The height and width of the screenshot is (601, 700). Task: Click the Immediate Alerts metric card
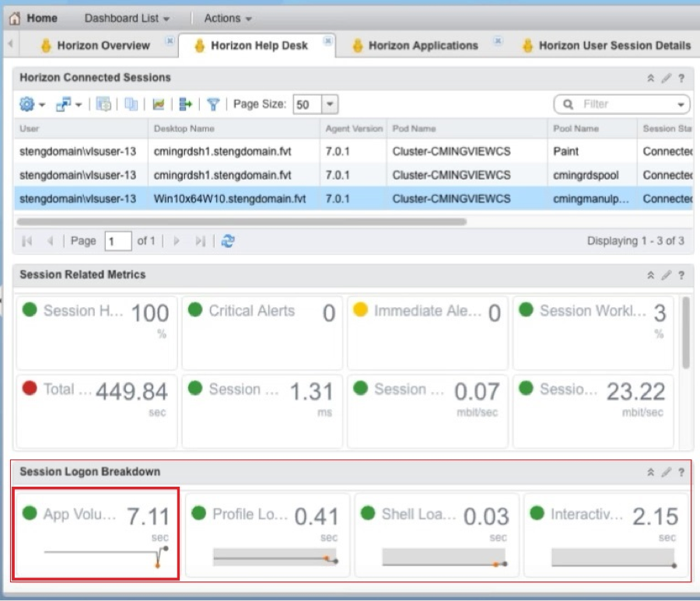pos(428,333)
